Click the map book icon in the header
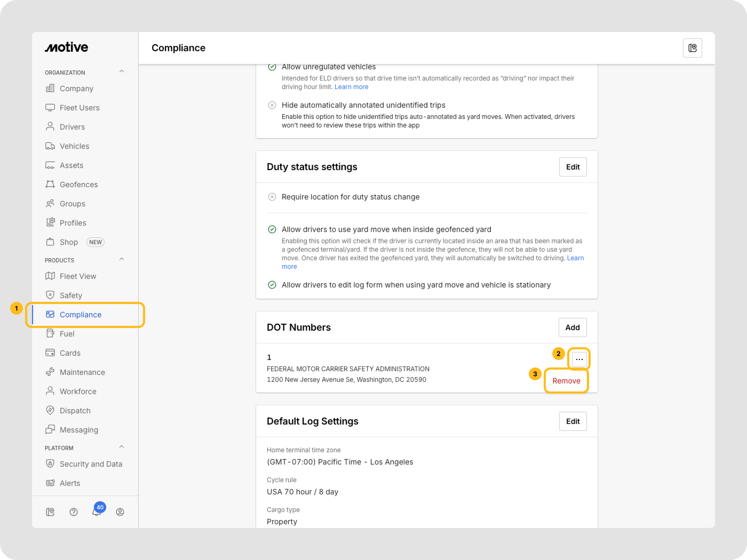The width and height of the screenshot is (747, 560). 692,48
